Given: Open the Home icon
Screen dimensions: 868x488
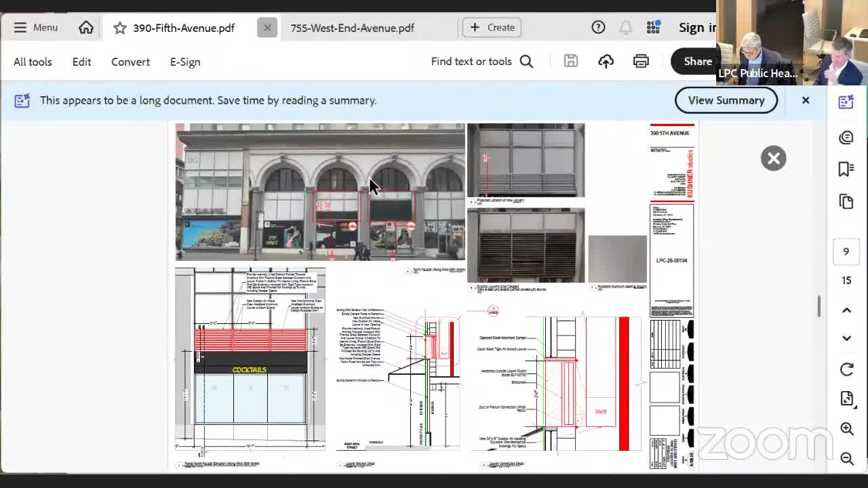Looking at the screenshot, I should [x=86, y=27].
